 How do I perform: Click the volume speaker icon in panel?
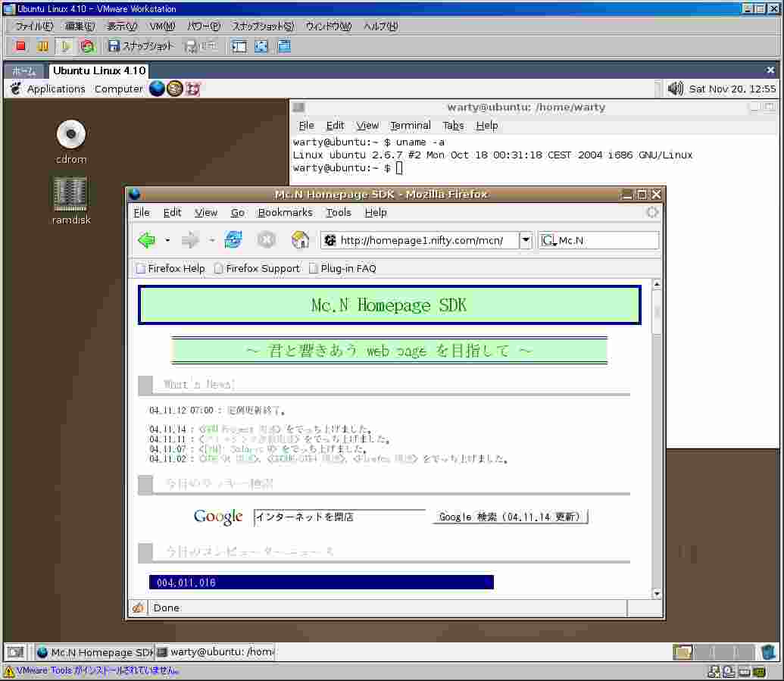pos(675,89)
